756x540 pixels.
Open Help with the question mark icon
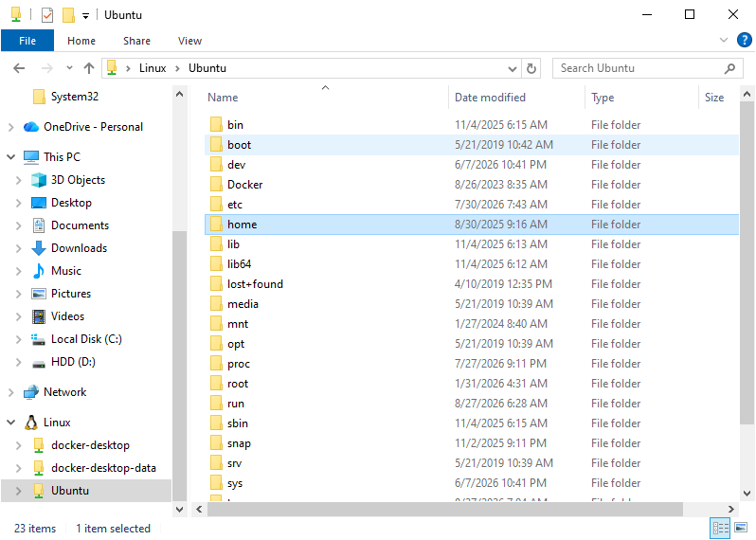pyautogui.click(x=744, y=40)
